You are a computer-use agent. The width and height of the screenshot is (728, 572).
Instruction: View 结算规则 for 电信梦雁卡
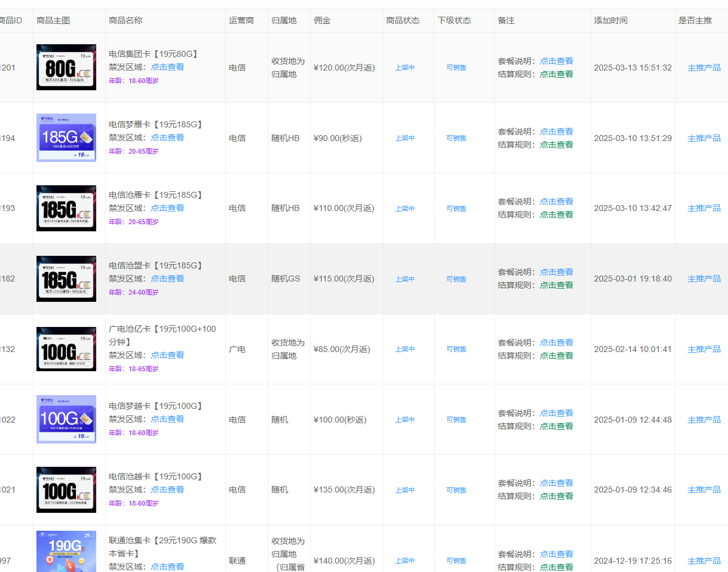click(556, 145)
